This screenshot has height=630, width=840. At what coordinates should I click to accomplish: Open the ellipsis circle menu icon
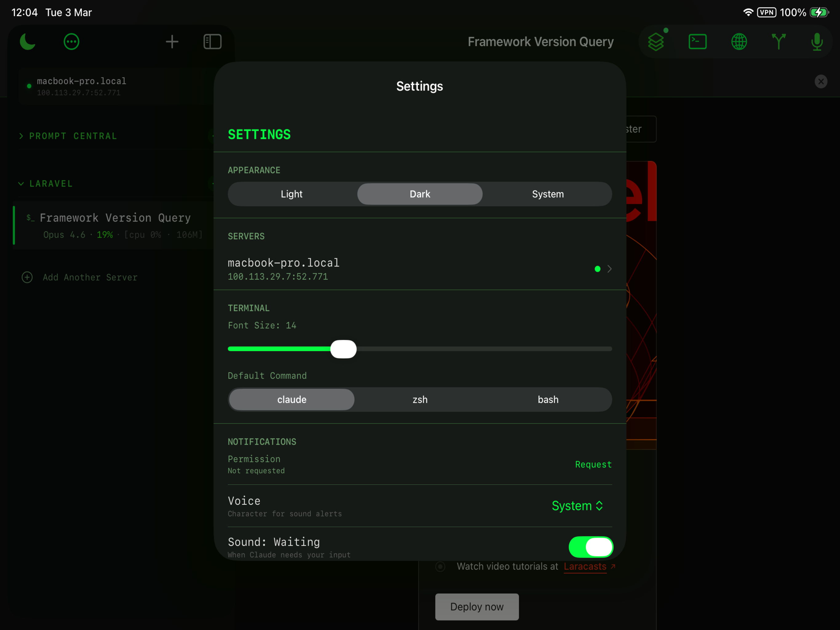(71, 42)
